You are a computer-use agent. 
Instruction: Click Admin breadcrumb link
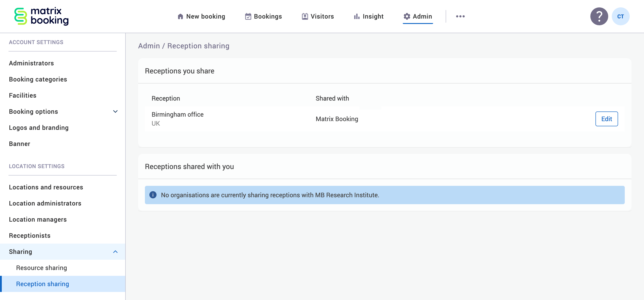[149, 46]
